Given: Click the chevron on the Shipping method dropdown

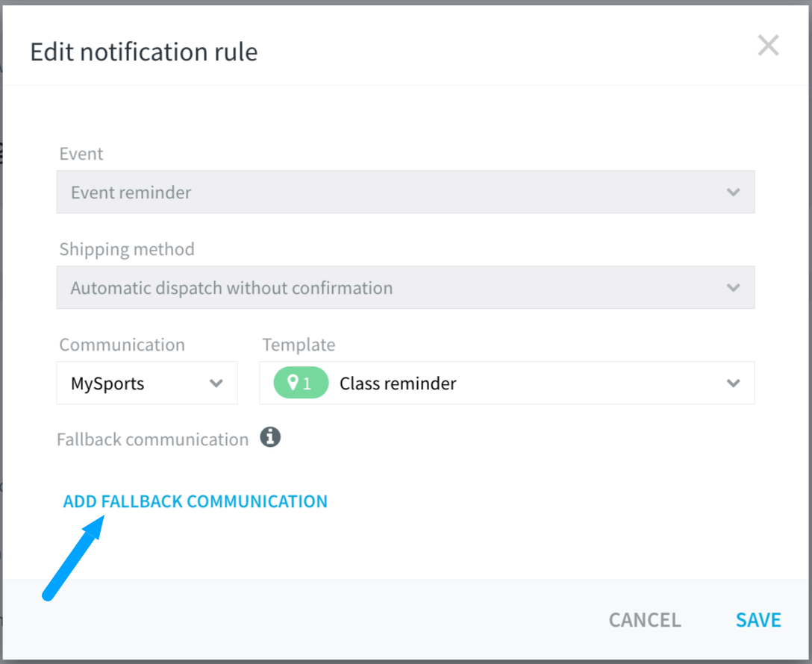Looking at the screenshot, I should tap(734, 287).
